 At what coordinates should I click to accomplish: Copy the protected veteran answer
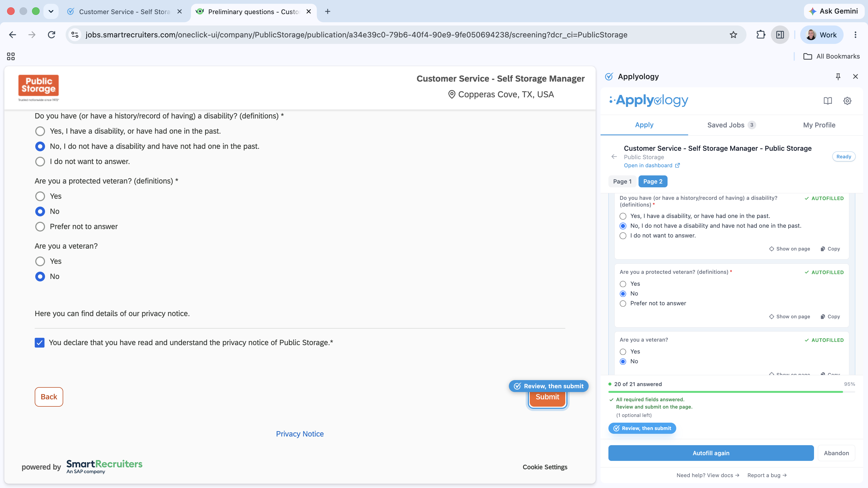830,317
